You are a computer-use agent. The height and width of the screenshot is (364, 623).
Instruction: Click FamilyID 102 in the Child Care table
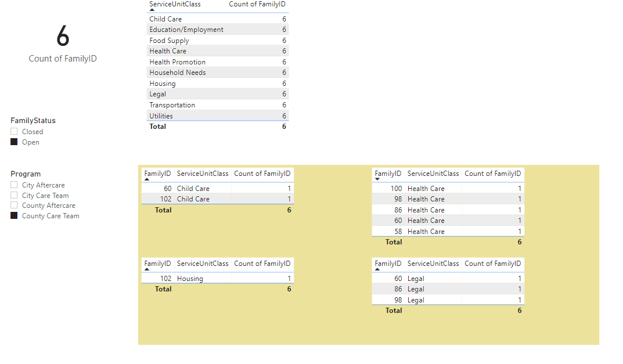pyautogui.click(x=165, y=199)
